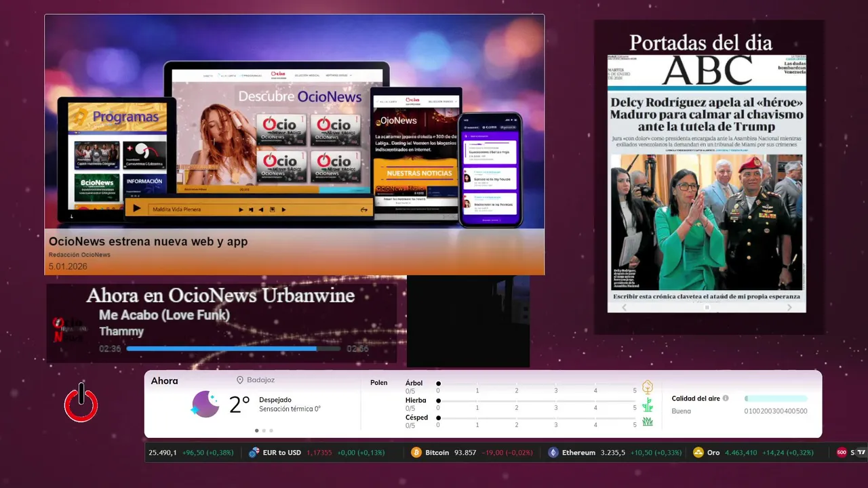Click the temperature '2°'

point(239,405)
